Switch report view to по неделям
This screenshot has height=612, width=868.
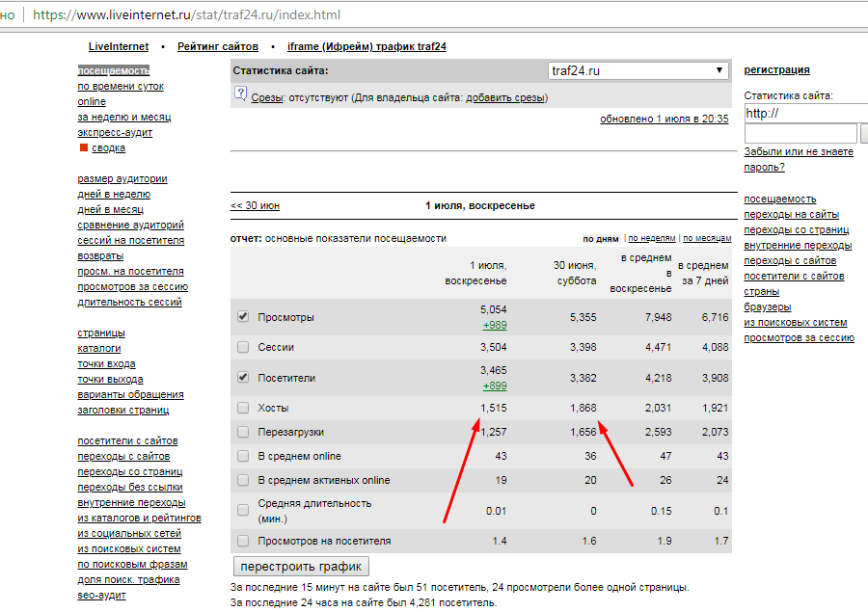652,238
